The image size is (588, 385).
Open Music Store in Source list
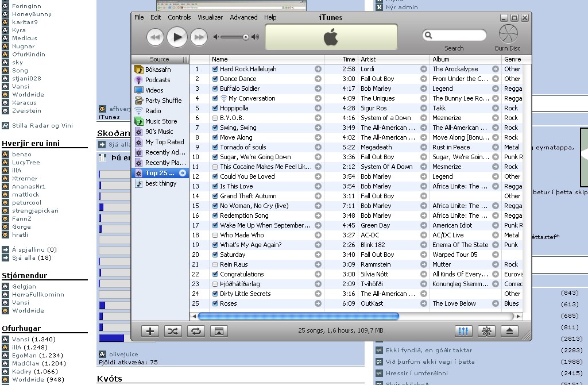point(160,121)
